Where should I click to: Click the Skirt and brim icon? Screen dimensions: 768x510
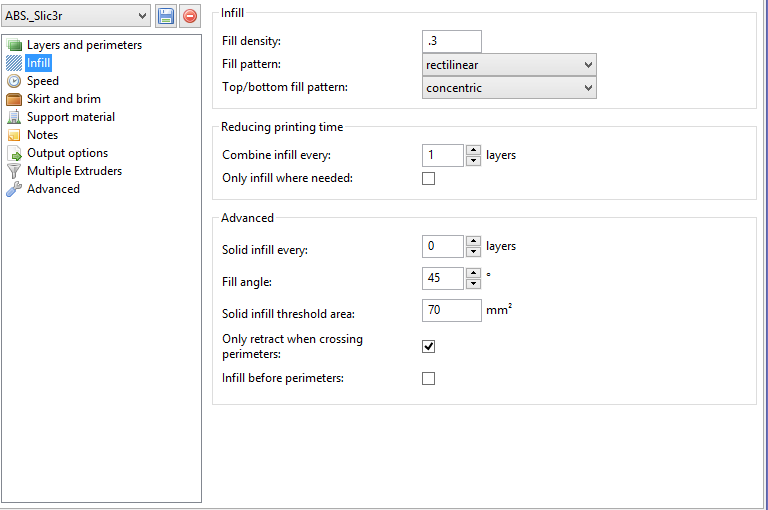14,99
